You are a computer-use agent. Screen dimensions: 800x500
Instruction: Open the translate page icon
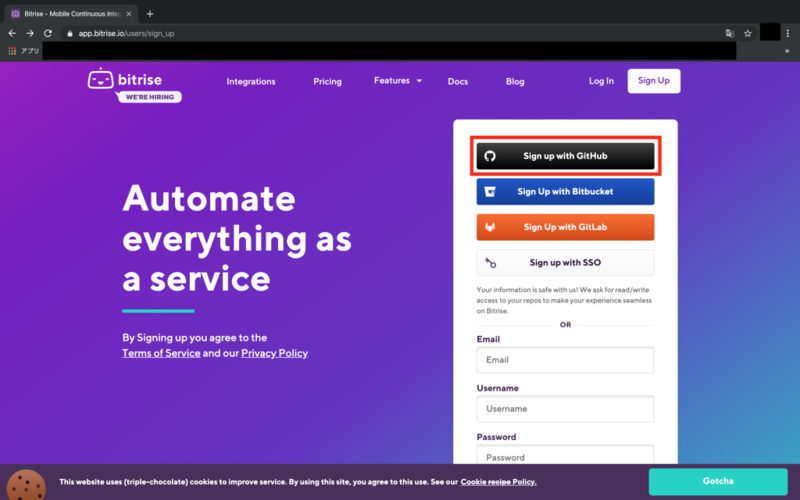730,33
